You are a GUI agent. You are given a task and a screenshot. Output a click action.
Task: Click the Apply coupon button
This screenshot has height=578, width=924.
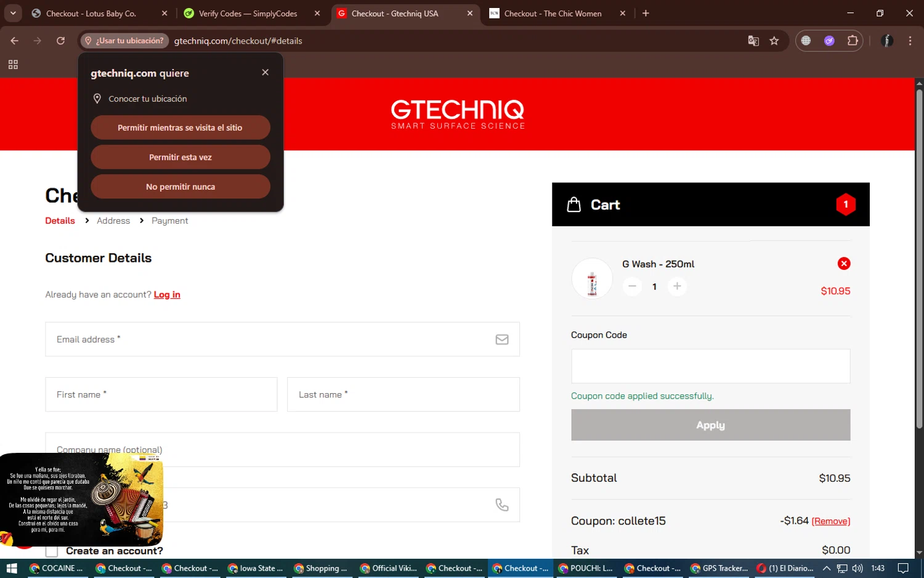(x=710, y=425)
